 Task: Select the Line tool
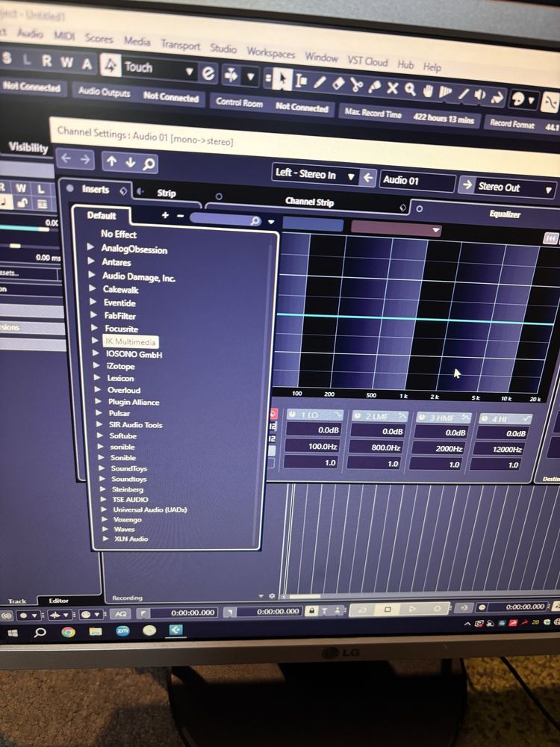point(463,94)
